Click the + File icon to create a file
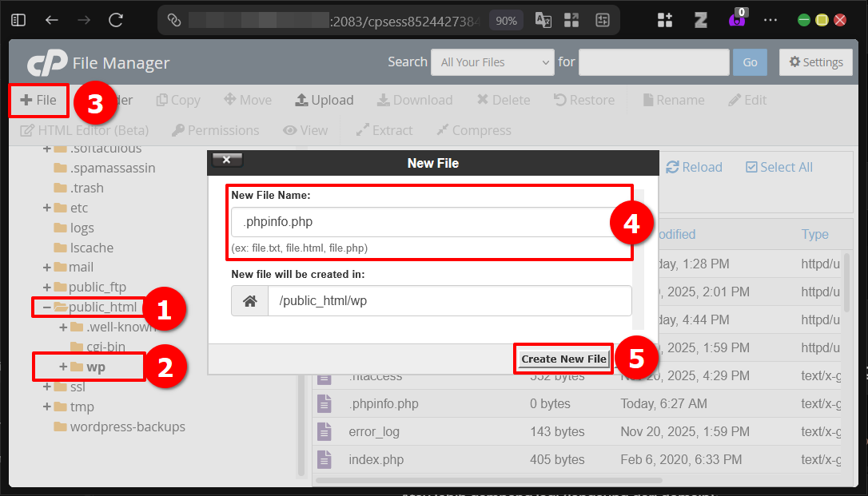The image size is (868, 496). click(38, 100)
